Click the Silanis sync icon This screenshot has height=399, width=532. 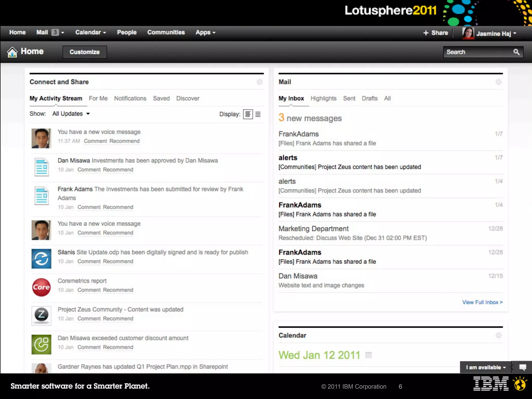[41, 259]
